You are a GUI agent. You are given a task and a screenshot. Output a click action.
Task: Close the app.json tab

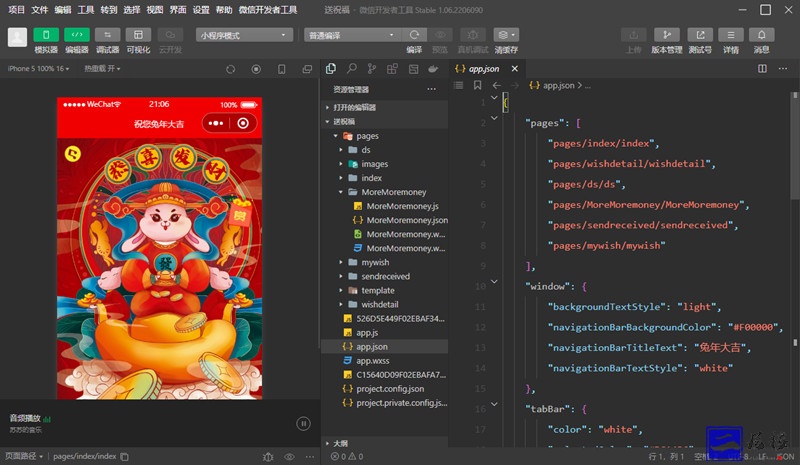pos(514,68)
